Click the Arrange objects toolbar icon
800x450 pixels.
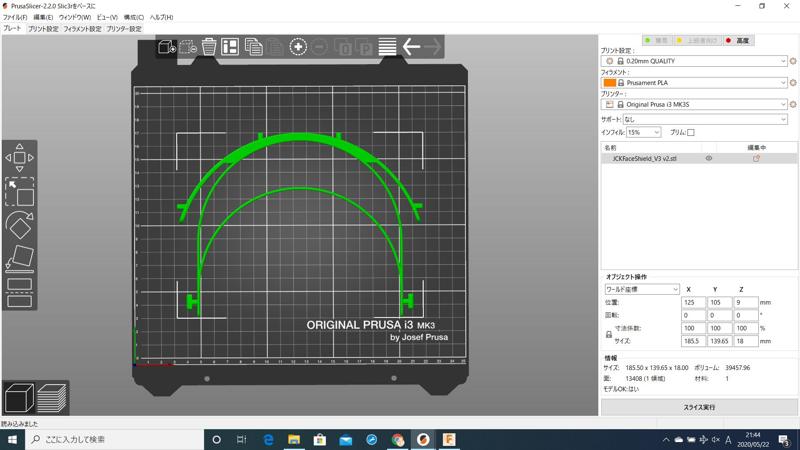click(x=230, y=47)
